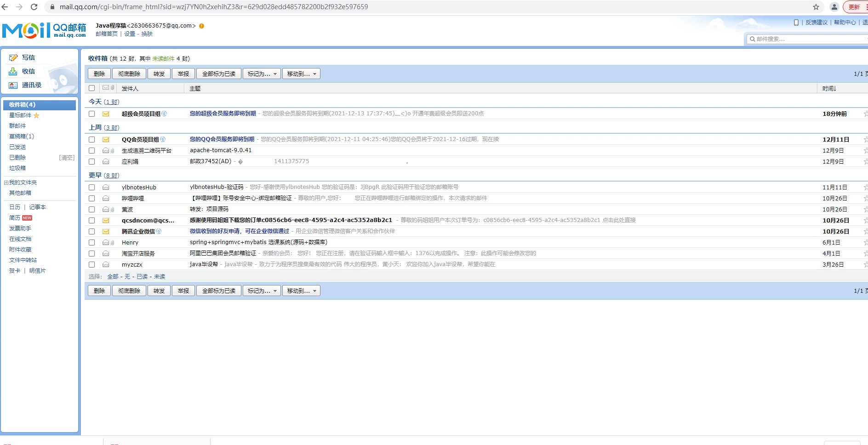Click unread envelope icon on qcsdncom row

point(106,220)
